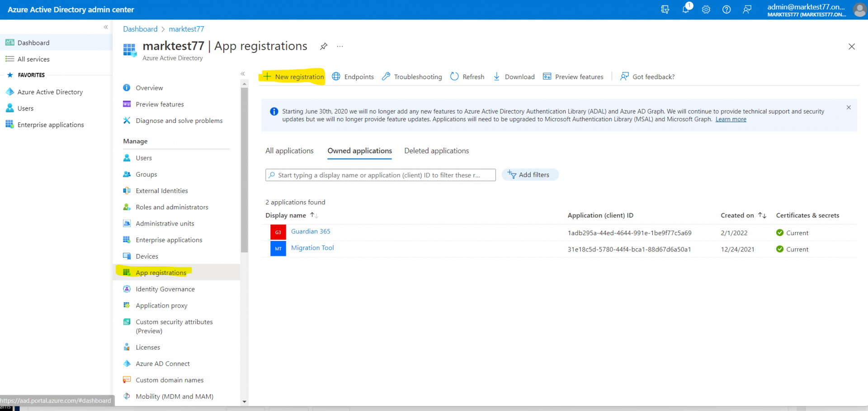Open the Endpoints panel
Viewport: 868px width, 411px height.
[x=353, y=76]
